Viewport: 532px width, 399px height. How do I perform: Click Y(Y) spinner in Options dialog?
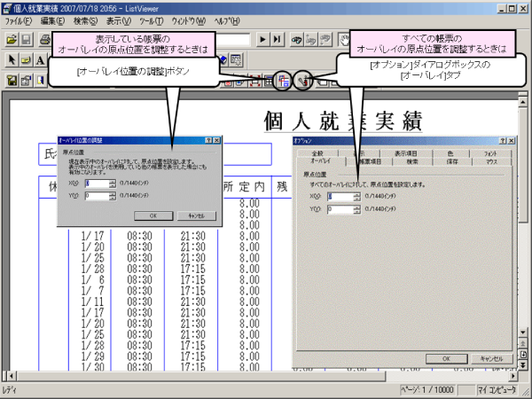(x=357, y=210)
